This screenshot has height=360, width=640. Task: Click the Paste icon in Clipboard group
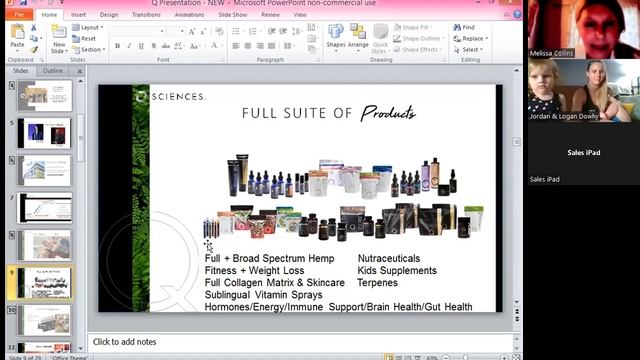click(x=17, y=31)
